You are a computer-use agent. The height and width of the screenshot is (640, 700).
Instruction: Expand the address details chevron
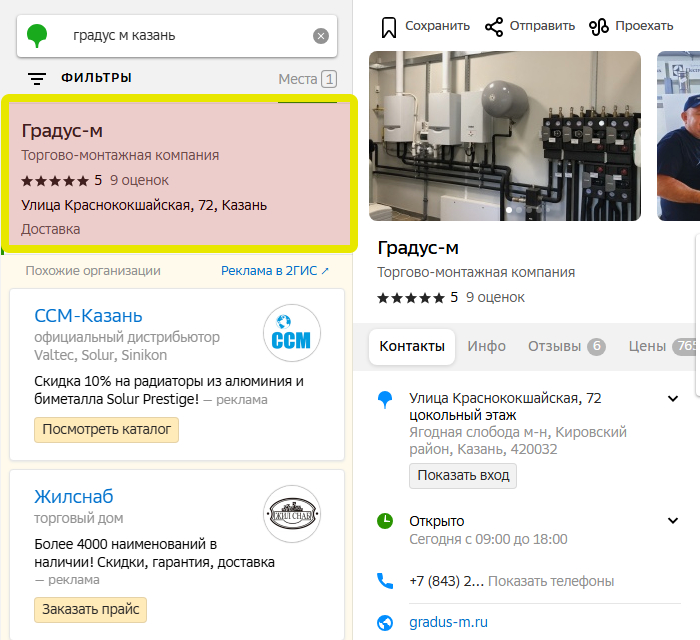click(673, 399)
